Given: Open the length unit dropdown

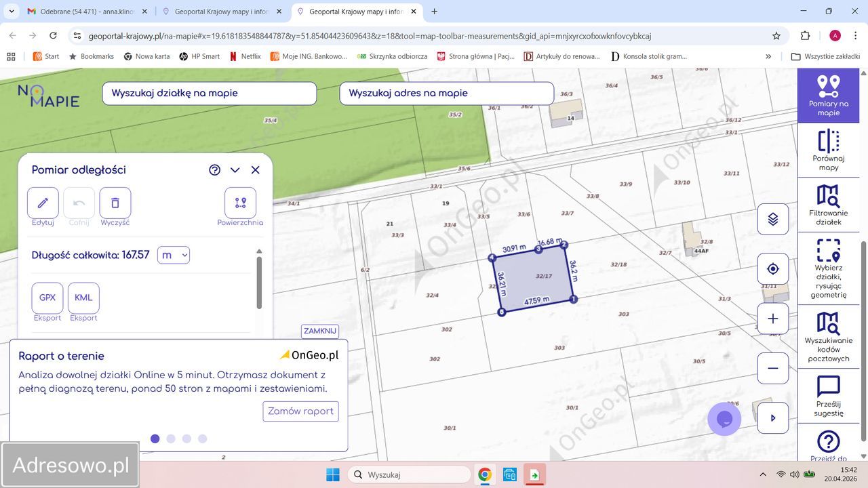Looking at the screenshot, I should [x=173, y=256].
